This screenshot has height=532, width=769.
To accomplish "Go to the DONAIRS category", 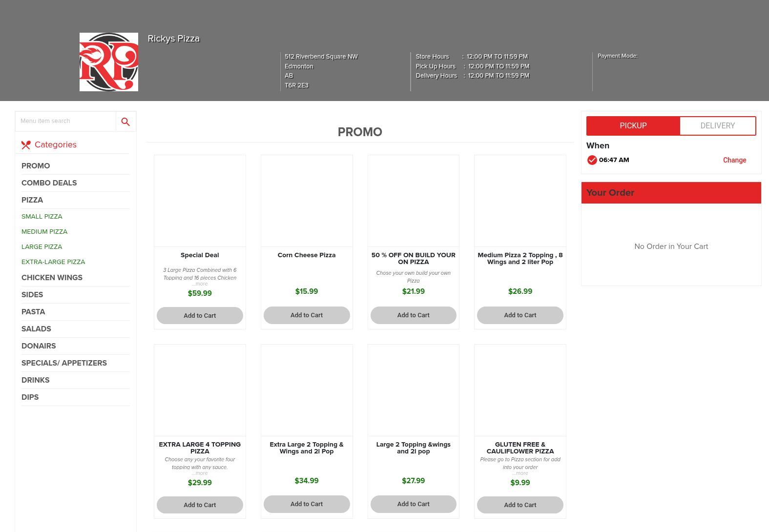I will click(x=39, y=346).
